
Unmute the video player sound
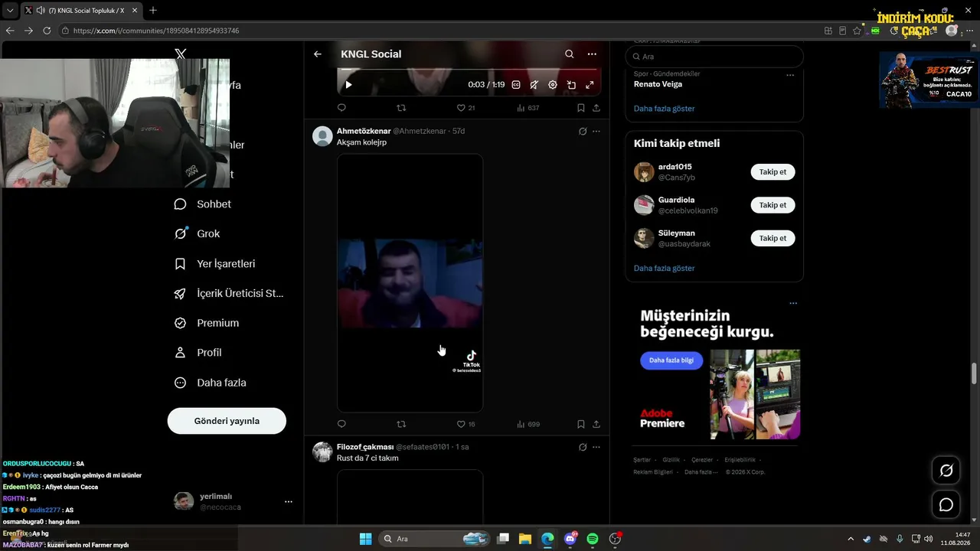[534, 85]
